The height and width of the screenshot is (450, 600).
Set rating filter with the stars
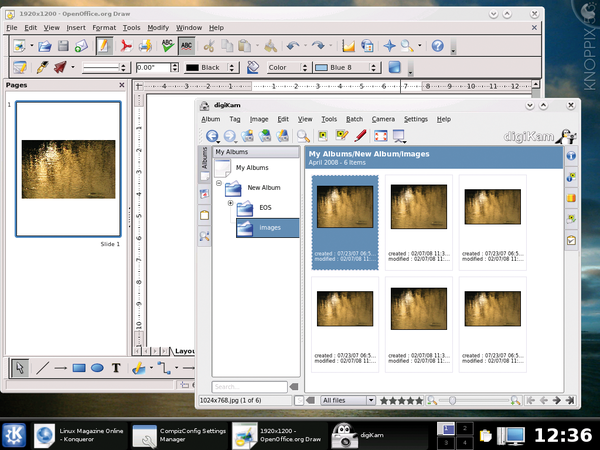tap(401, 401)
